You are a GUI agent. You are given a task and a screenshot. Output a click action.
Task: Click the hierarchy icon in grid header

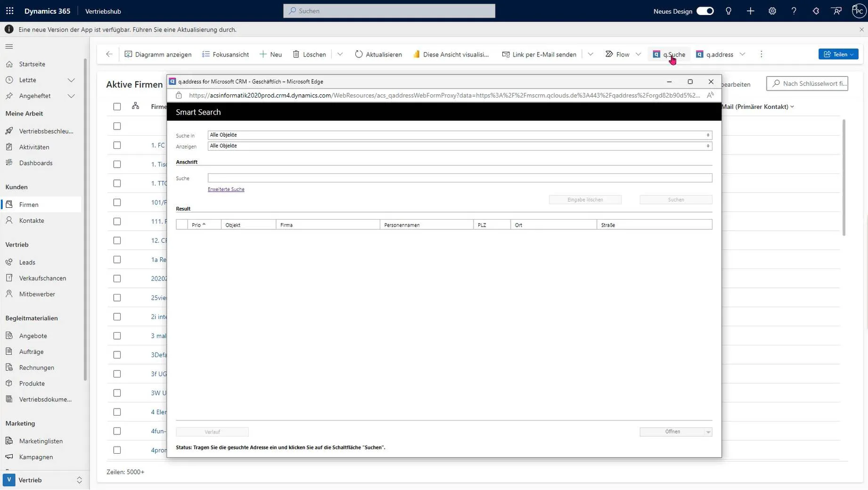(136, 106)
